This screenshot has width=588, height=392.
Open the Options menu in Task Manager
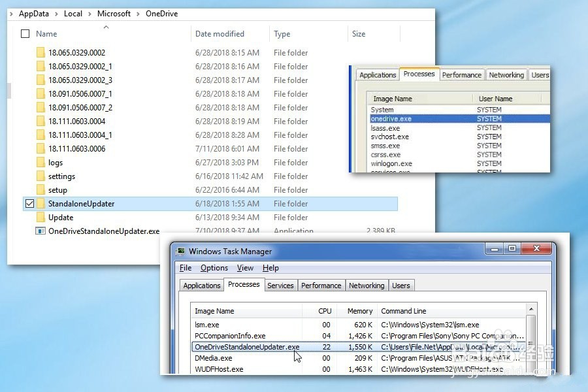point(214,268)
